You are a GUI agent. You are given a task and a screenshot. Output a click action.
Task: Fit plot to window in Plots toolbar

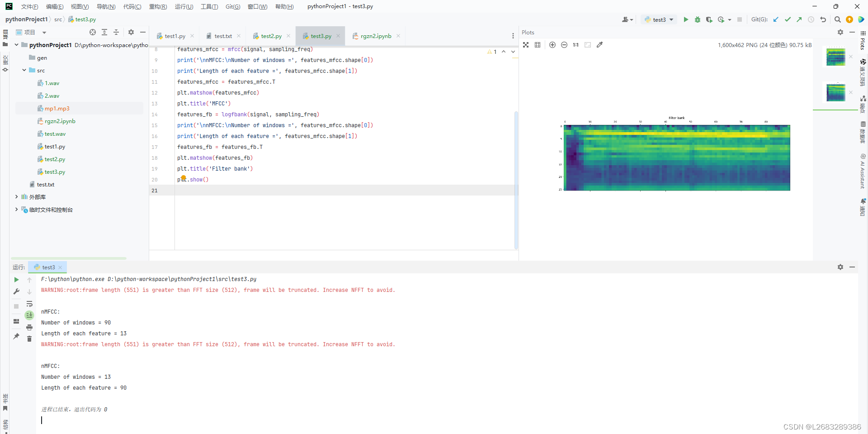pos(526,45)
